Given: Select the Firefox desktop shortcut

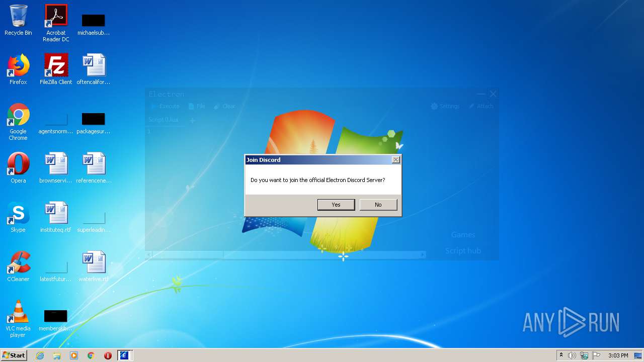Looking at the screenshot, I should pos(18,69).
